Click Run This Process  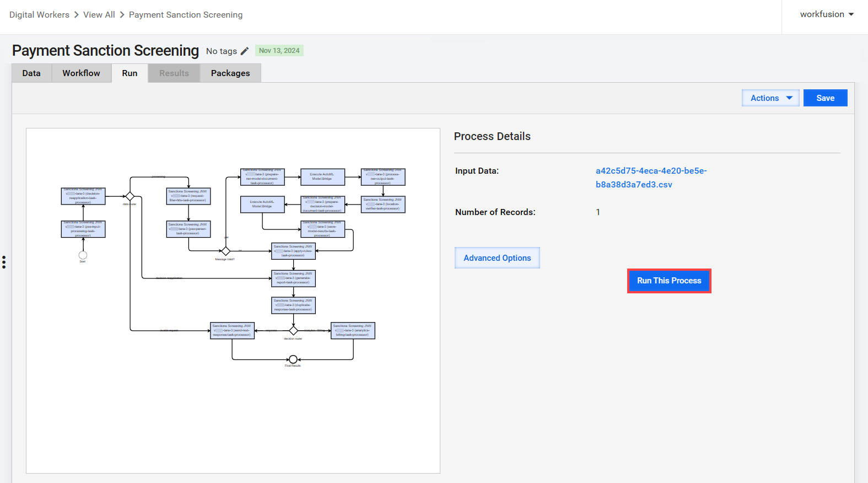pos(669,281)
